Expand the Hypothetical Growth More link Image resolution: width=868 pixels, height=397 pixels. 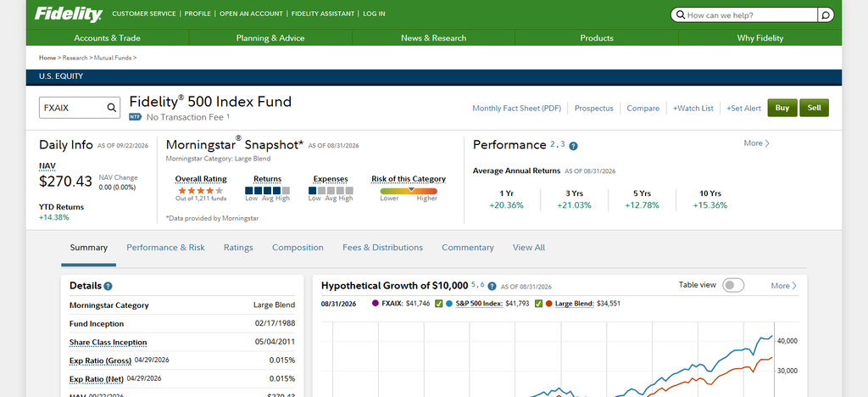tap(784, 286)
